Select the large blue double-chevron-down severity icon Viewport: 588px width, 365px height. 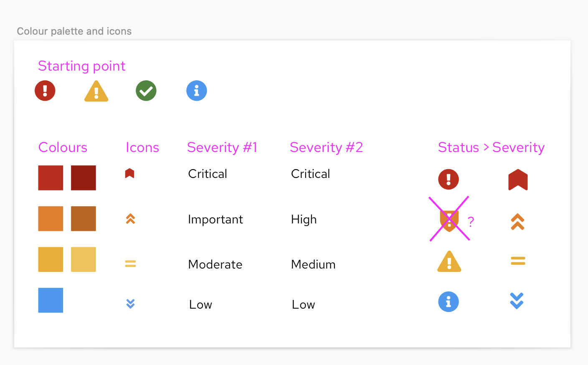[x=517, y=301]
